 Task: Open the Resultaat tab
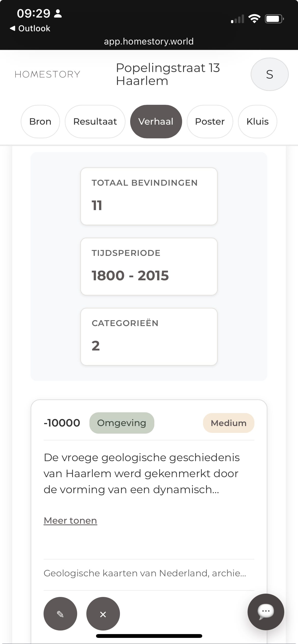(x=95, y=122)
